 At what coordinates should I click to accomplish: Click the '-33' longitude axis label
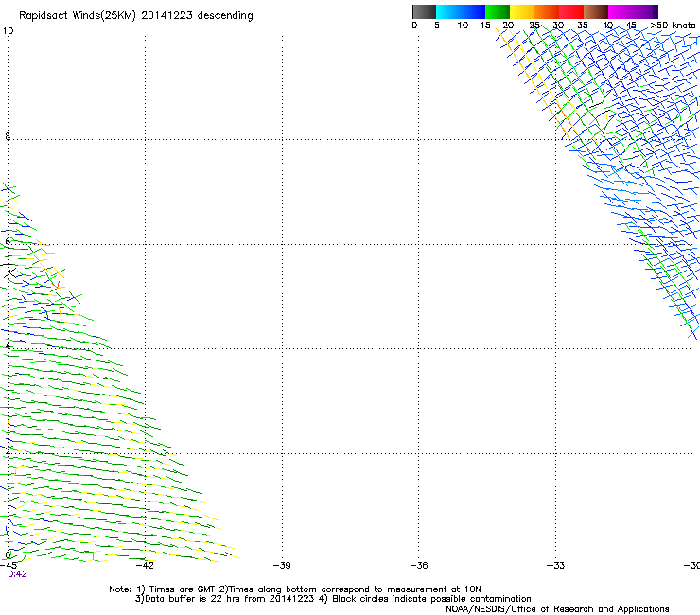(x=555, y=566)
